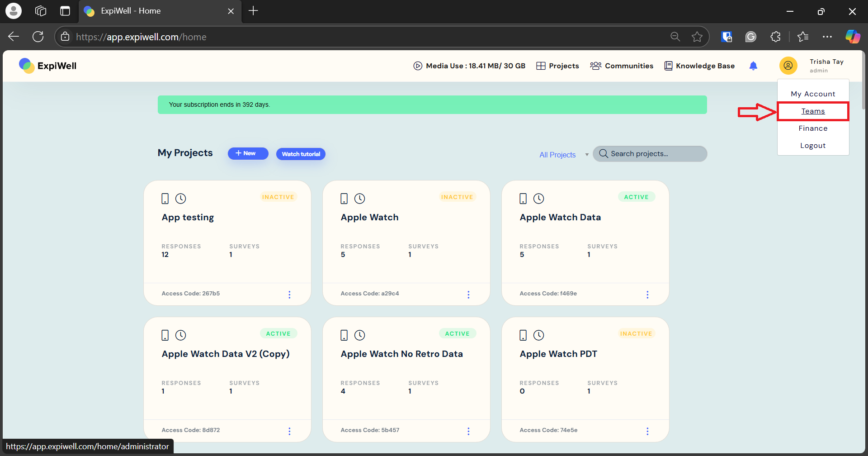Image resolution: width=868 pixels, height=456 pixels.
Task: Open browser Settings and more menu
Action: tap(827, 37)
